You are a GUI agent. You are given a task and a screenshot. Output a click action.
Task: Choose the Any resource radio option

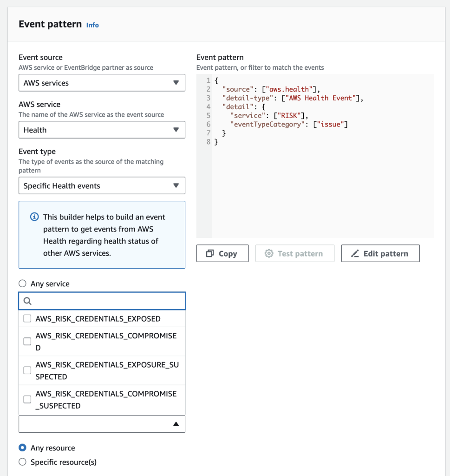point(22,448)
